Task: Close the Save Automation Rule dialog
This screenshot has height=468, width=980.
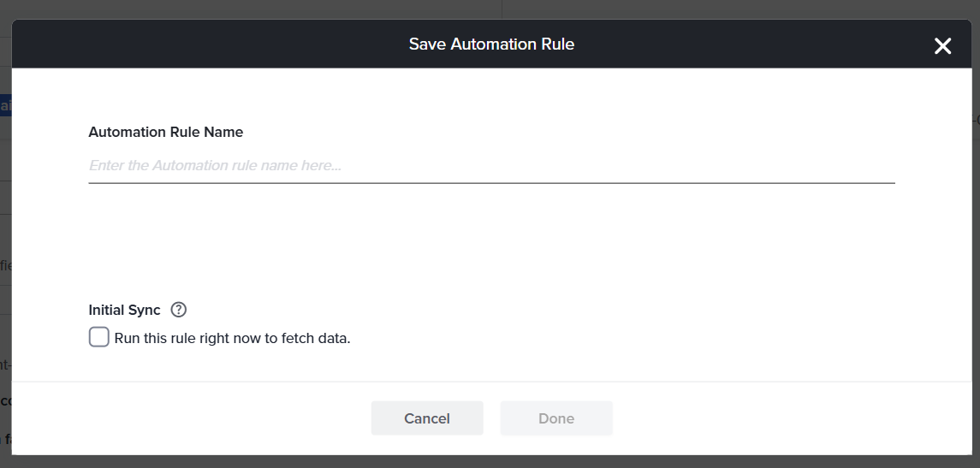Action: click(x=942, y=46)
